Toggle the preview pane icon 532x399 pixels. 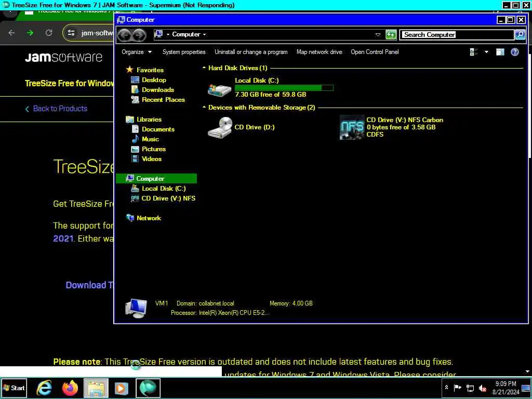click(500, 52)
